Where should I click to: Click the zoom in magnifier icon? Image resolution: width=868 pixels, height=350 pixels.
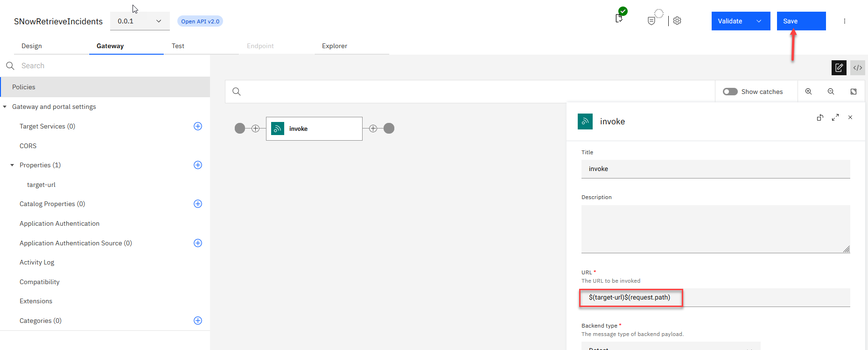tap(808, 92)
